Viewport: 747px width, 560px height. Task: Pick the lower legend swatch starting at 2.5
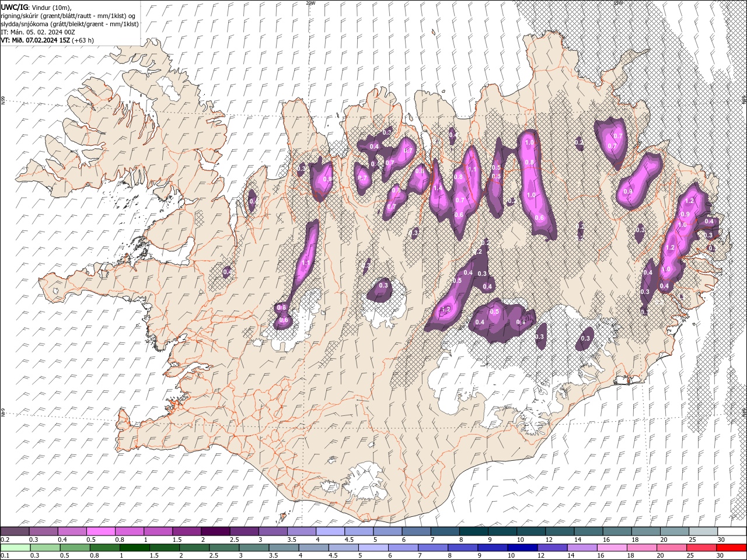click(x=224, y=548)
